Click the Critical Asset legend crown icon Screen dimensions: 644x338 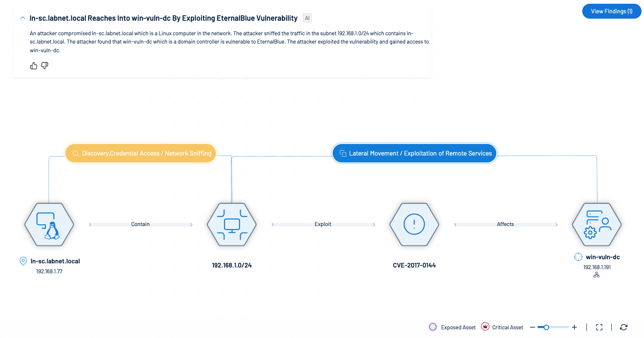click(485, 326)
